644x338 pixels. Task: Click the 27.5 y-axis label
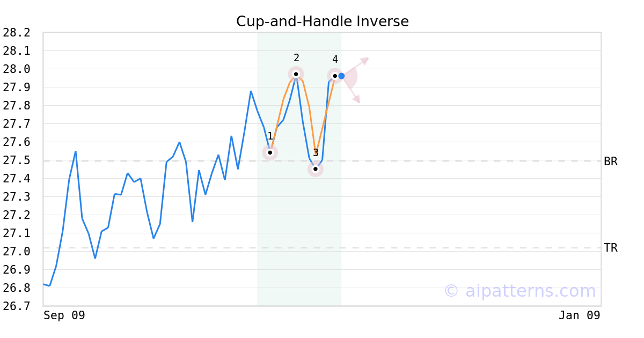click(x=16, y=160)
